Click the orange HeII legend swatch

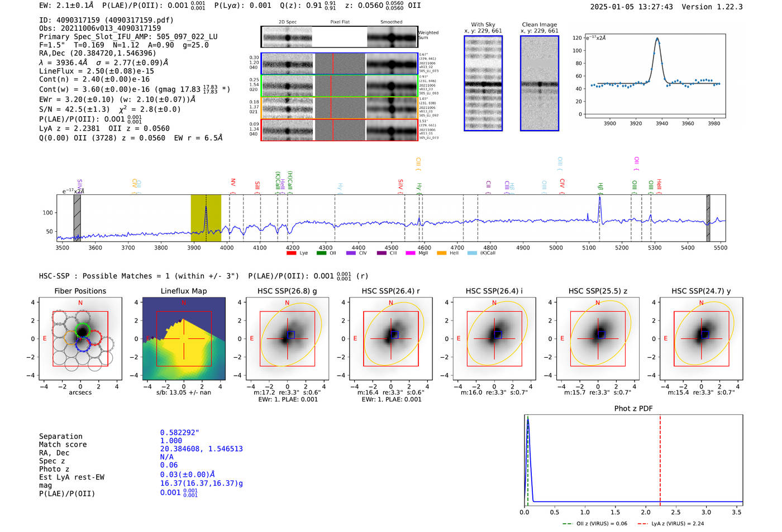coord(441,253)
